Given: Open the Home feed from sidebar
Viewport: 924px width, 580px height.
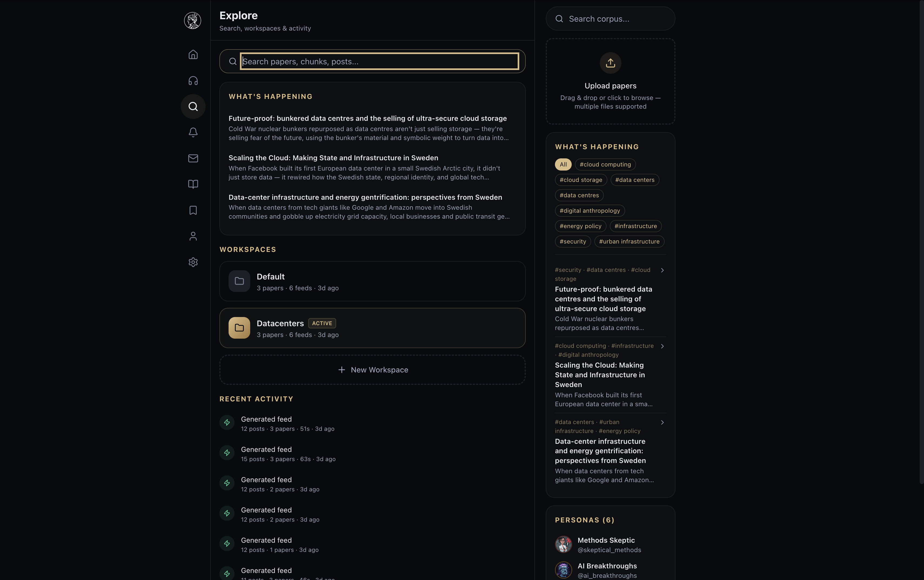Looking at the screenshot, I should (193, 54).
